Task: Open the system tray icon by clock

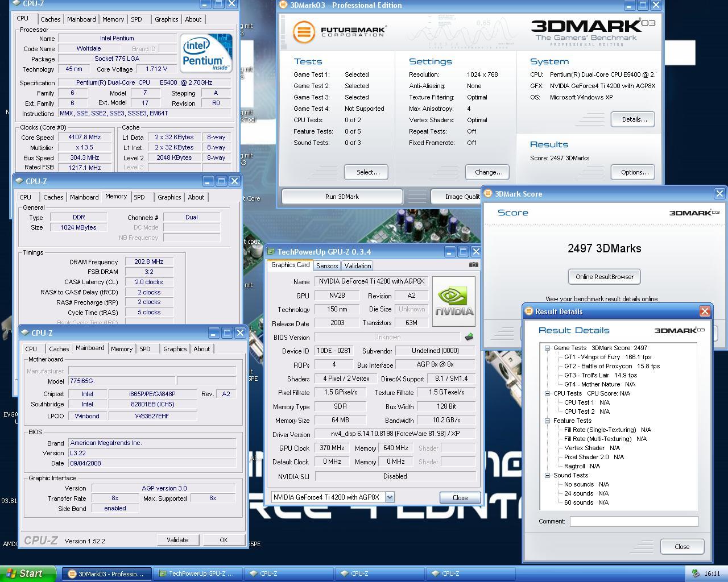Action: tap(695, 573)
